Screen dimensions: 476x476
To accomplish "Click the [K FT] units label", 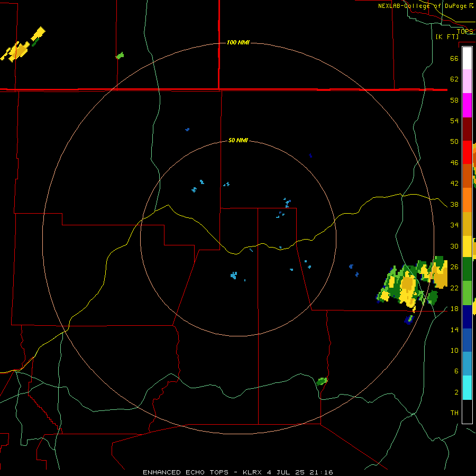I will (447, 36).
